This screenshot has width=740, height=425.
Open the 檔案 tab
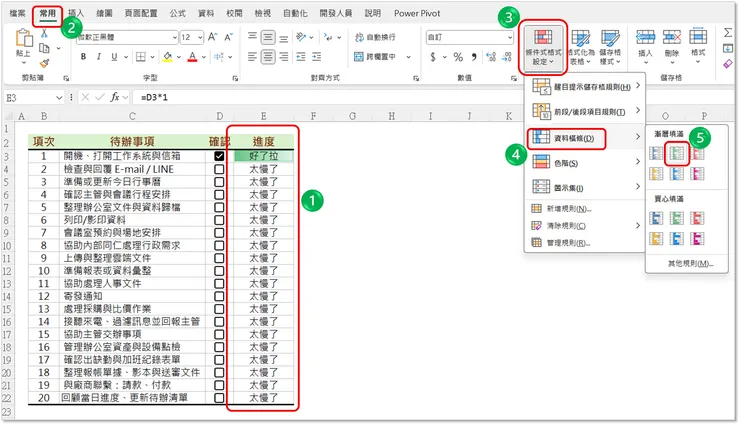[17, 13]
